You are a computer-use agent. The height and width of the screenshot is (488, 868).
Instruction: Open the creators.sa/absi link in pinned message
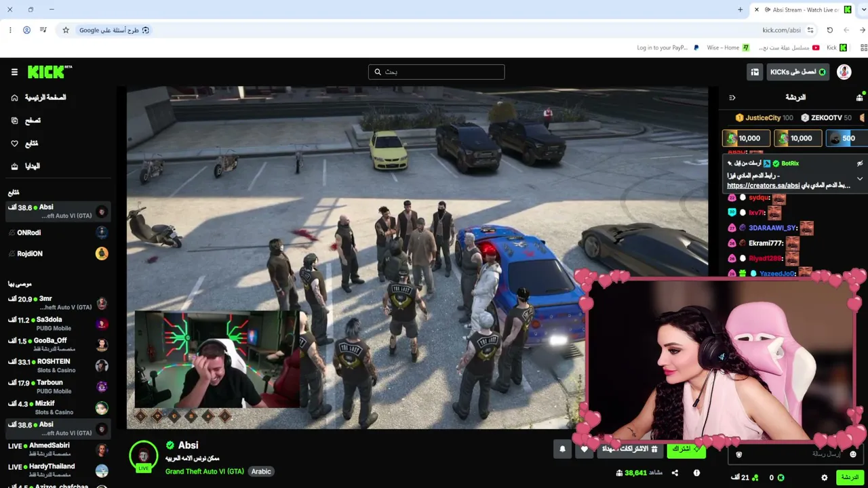(764, 186)
